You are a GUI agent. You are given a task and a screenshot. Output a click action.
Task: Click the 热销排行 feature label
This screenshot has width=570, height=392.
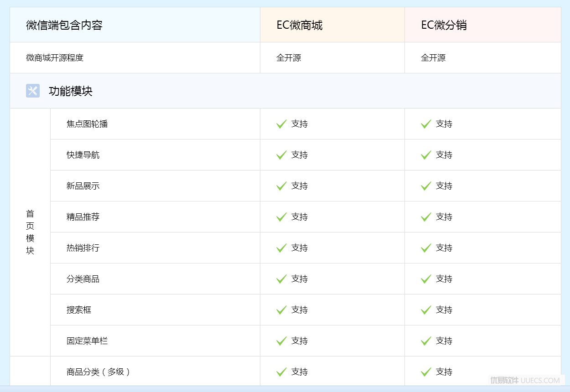[x=83, y=248]
